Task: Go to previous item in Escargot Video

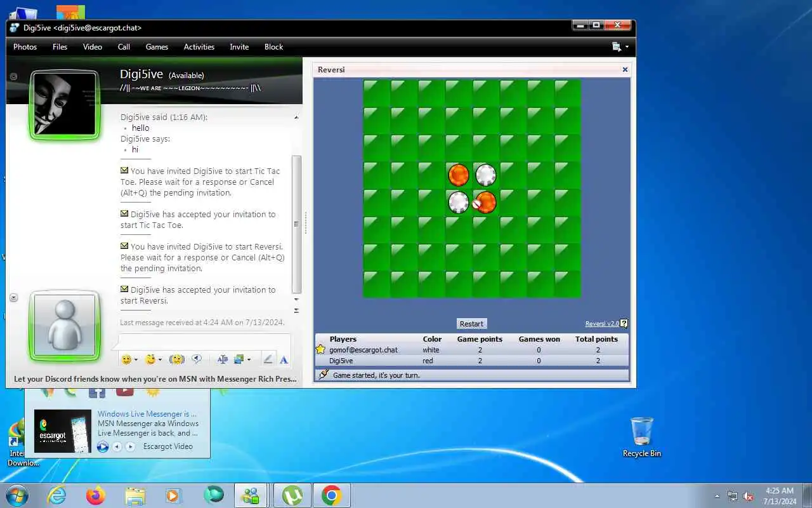Action: coord(117,446)
